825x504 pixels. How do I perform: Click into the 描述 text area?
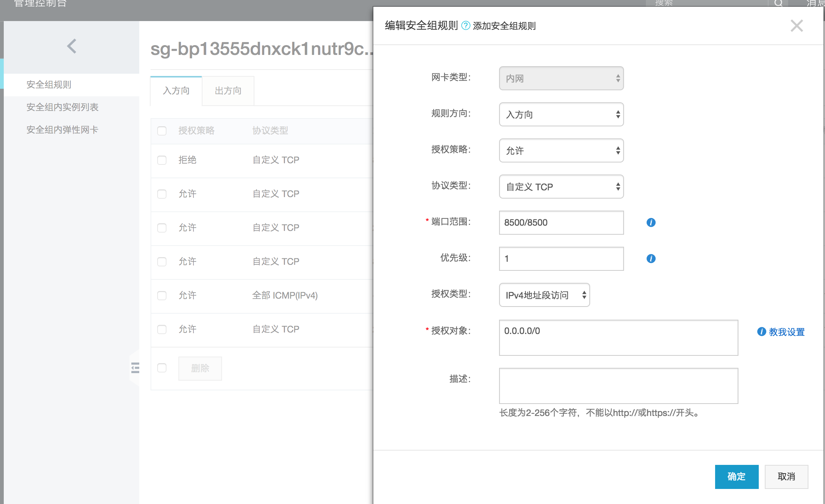(x=618, y=386)
